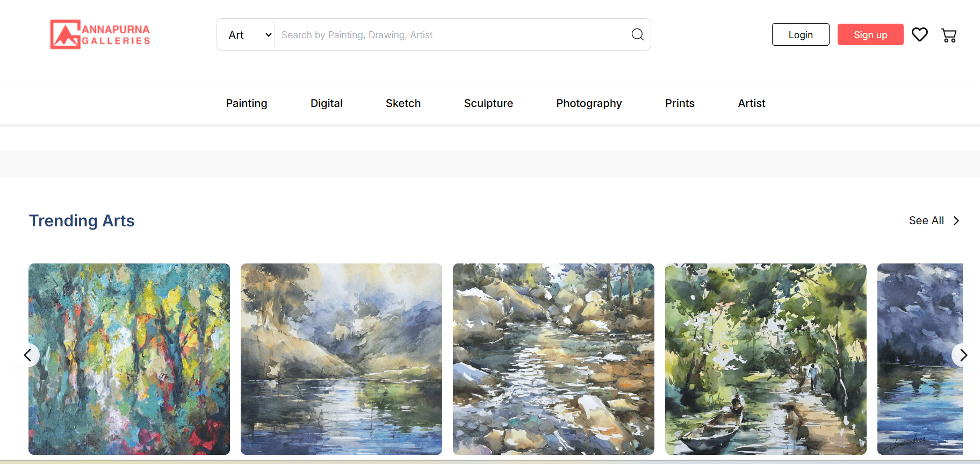This screenshot has height=464, width=980.
Task: Focus the painting search input field
Action: click(451, 35)
